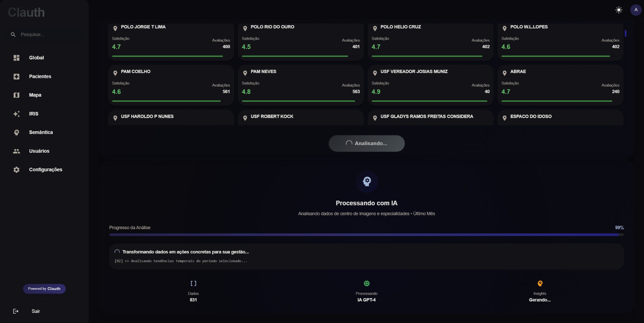This screenshot has width=644, height=323.
Task: Click the Progresso da Análise progress bar
Action: (366, 235)
